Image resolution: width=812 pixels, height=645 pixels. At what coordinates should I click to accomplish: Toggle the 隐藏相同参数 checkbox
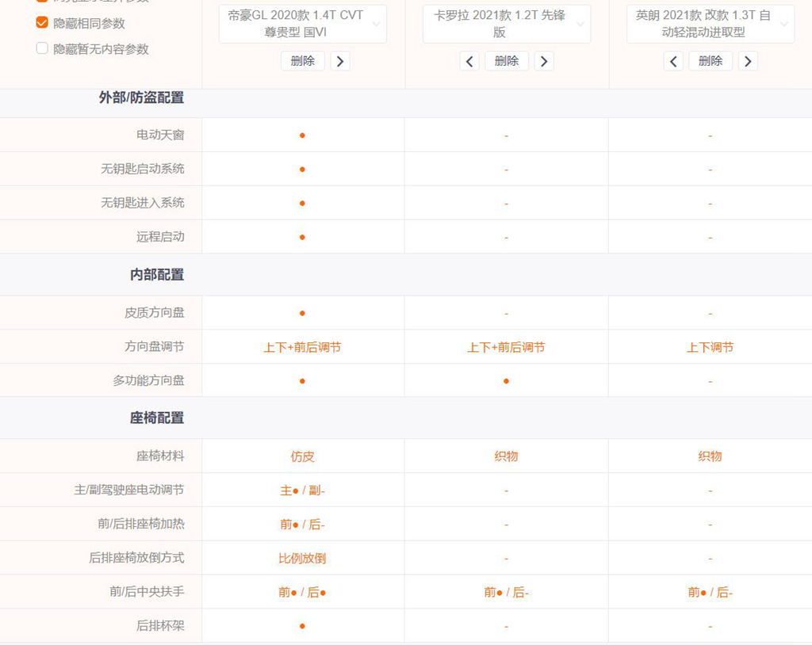[42, 23]
